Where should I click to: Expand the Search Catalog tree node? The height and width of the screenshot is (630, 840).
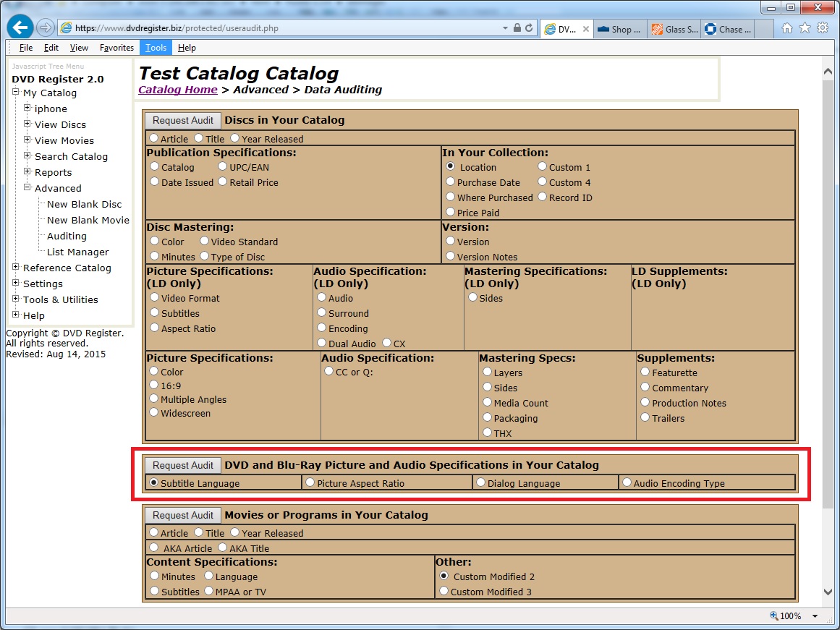(27, 156)
